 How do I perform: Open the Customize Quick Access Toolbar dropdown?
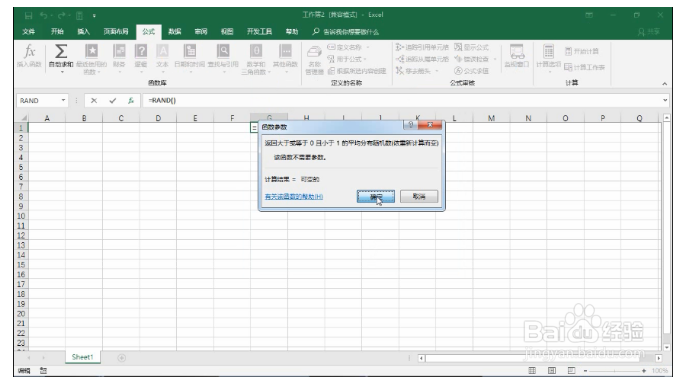point(94,16)
